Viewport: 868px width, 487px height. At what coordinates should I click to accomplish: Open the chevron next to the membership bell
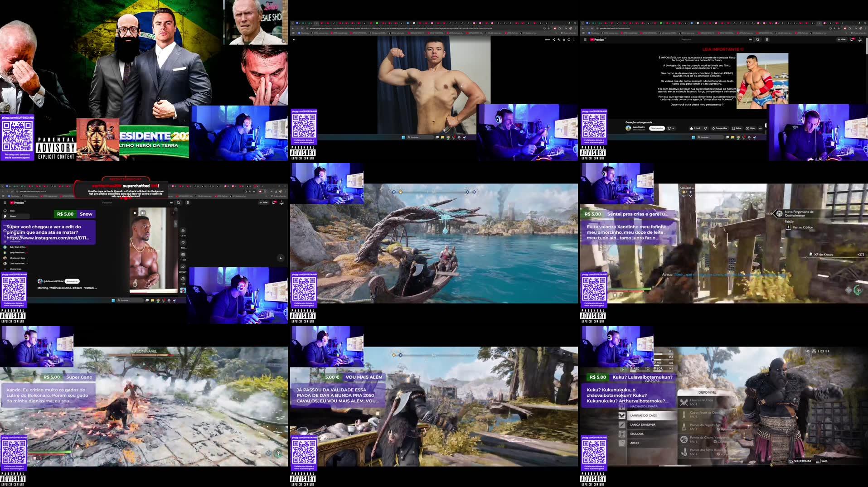pos(674,128)
